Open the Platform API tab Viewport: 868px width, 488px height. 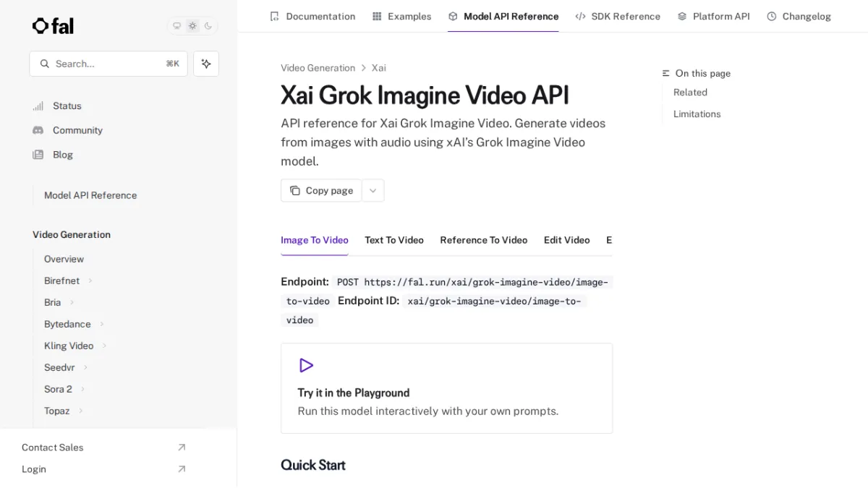tap(713, 16)
